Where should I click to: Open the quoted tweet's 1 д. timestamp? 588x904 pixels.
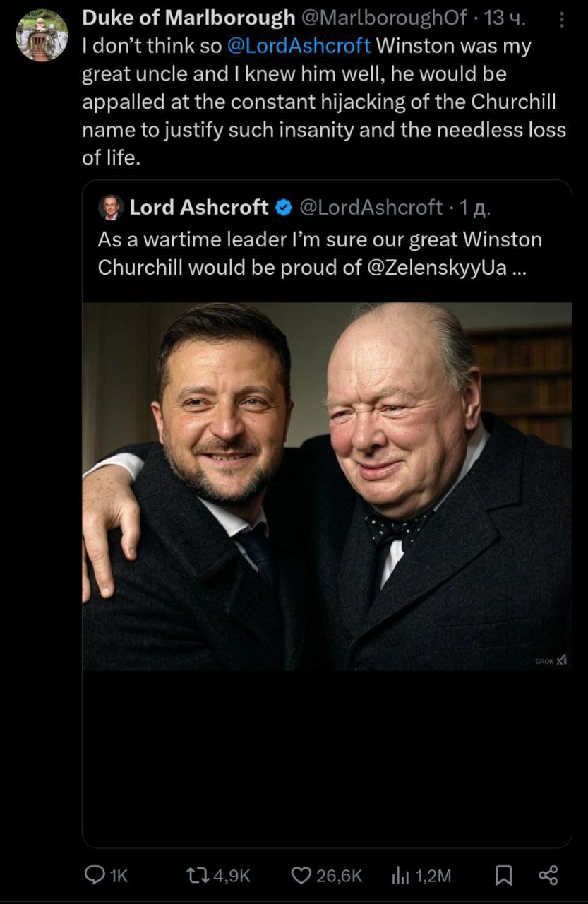click(474, 208)
